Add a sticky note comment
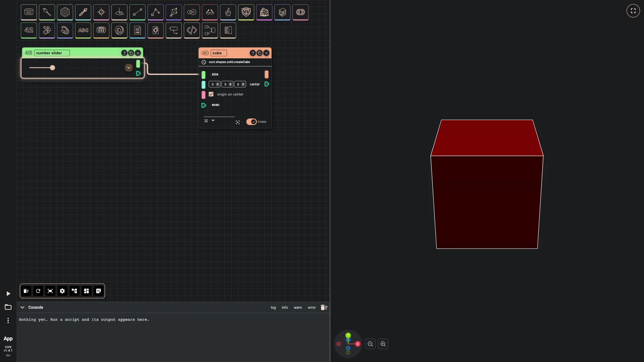 tap(99, 291)
